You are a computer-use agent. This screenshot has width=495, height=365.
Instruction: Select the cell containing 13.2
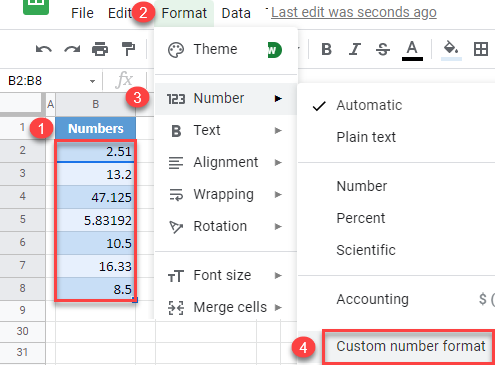(95, 174)
